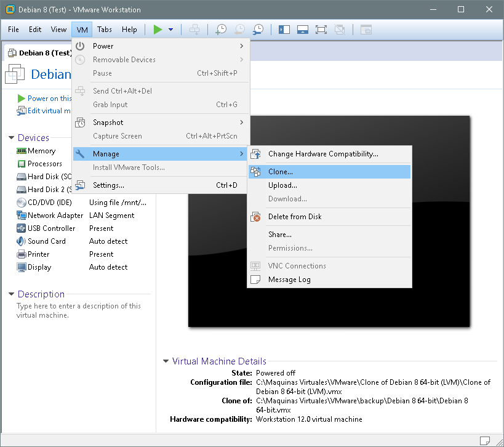Screen dimensions: 504x447
Task: Open the View menu
Action: [x=58, y=30]
